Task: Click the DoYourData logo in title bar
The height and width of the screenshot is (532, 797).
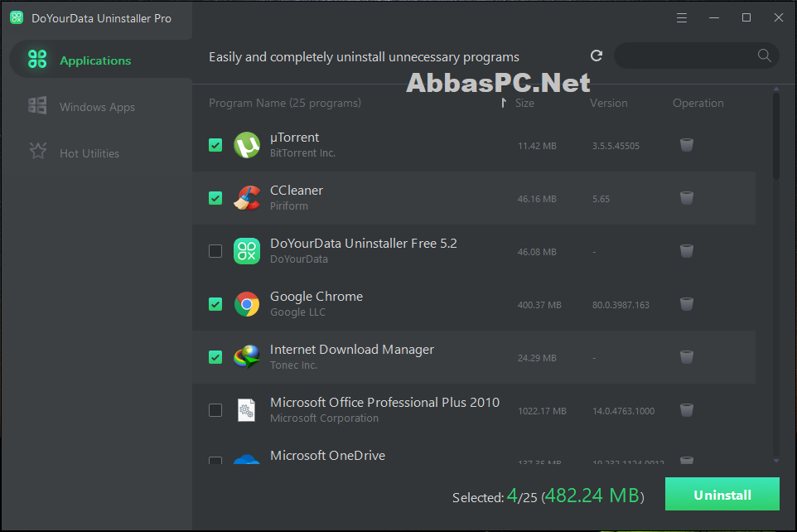Action: point(17,17)
